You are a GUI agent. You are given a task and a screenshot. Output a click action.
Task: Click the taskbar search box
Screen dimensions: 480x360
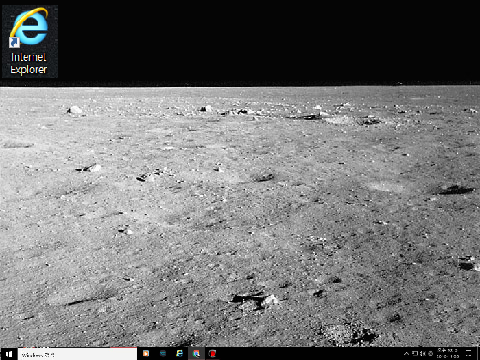click(x=77, y=354)
